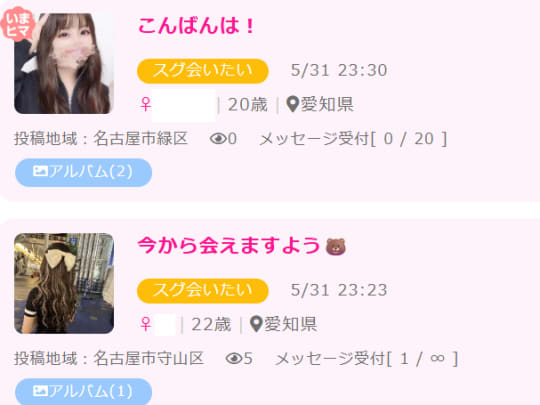Viewport: 540px width, 405px height.
Task: Open the 今から会えますよう post title
Action: (229, 246)
